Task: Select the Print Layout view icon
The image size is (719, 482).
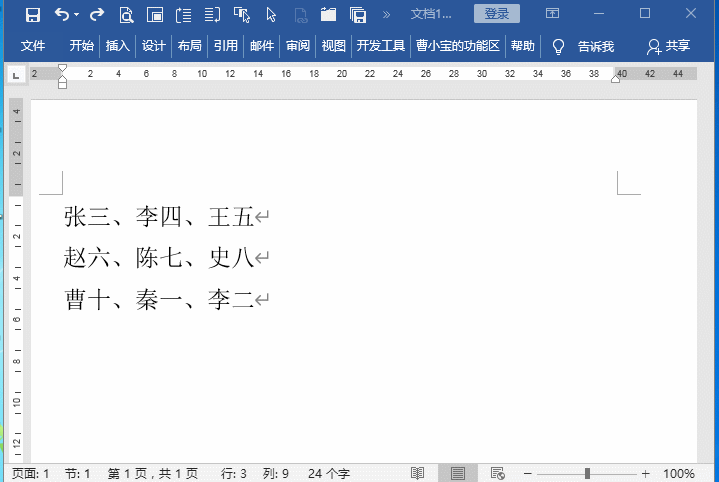Action: (x=458, y=473)
